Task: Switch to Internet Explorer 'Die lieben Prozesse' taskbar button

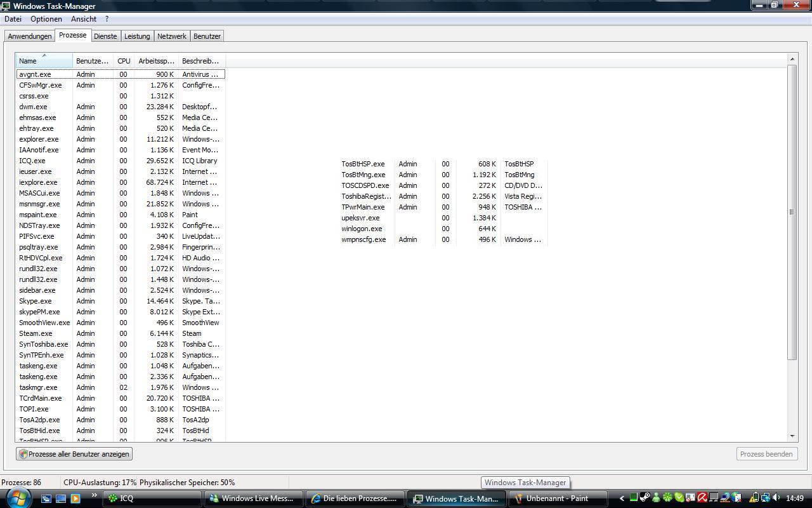Action: (354, 498)
